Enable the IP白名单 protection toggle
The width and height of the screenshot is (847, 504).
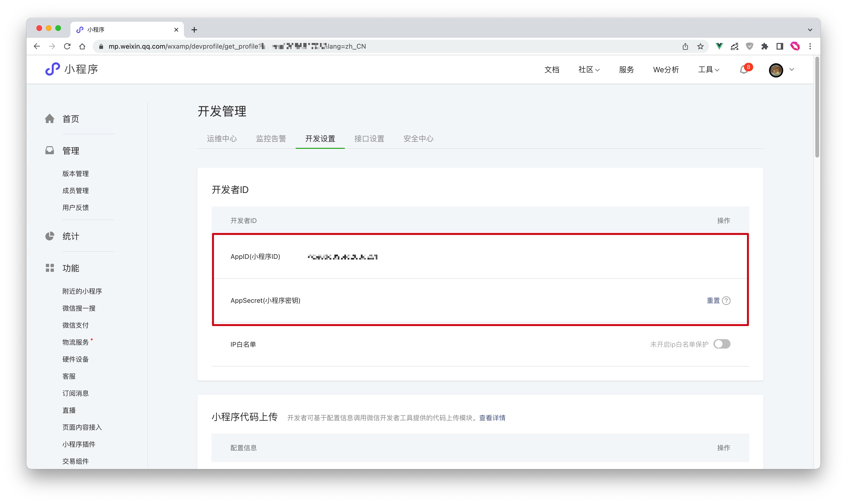point(722,344)
